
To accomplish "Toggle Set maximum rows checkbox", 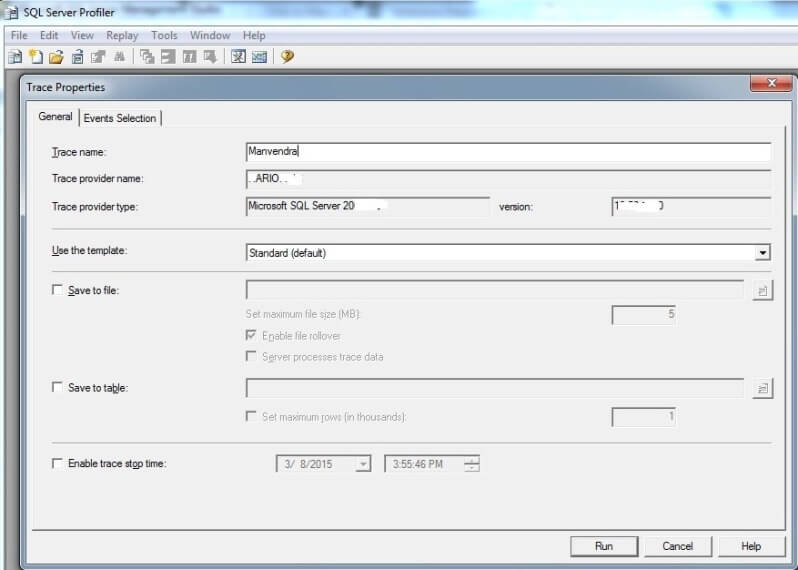I will tap(251, 416).
